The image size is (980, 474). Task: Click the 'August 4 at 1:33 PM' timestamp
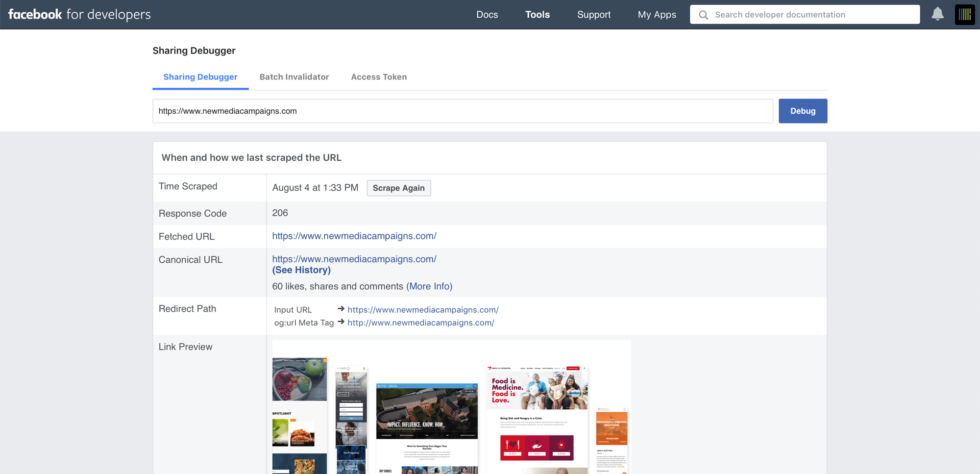tap(315, 188)
